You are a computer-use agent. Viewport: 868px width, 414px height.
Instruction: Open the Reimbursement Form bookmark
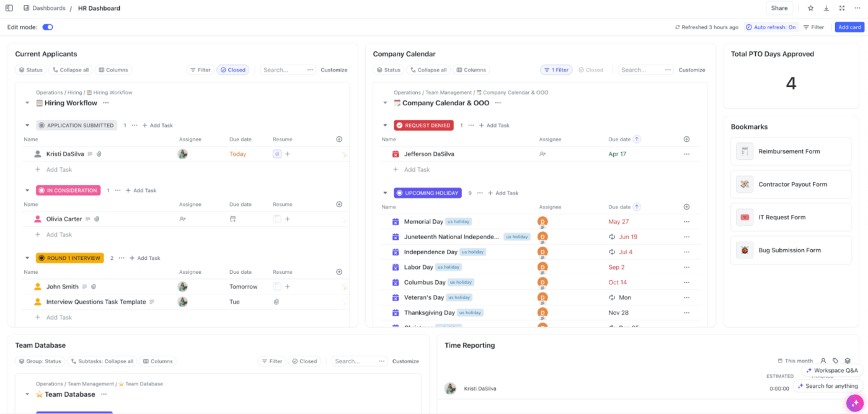tap(791, 151)
